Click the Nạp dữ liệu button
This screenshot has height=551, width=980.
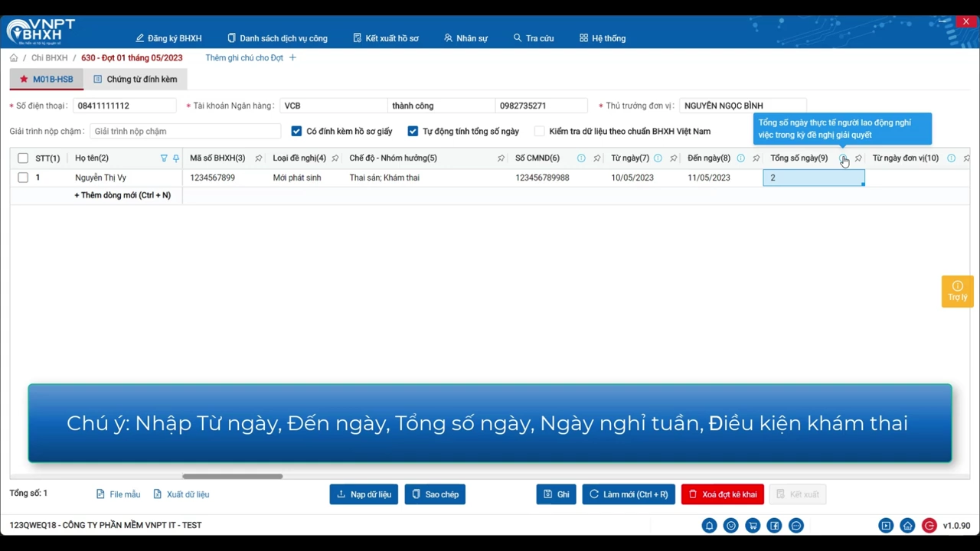tap(364, 494)
